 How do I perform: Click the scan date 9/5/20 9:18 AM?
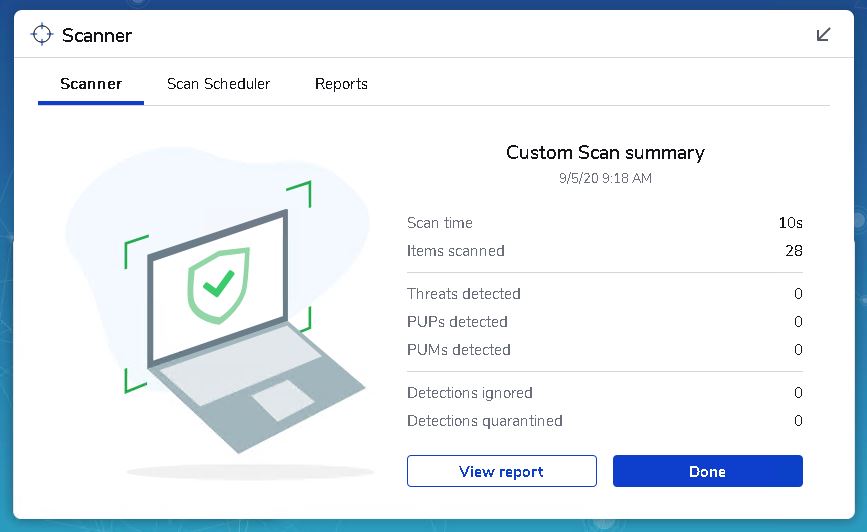click(x=605, y=179)
